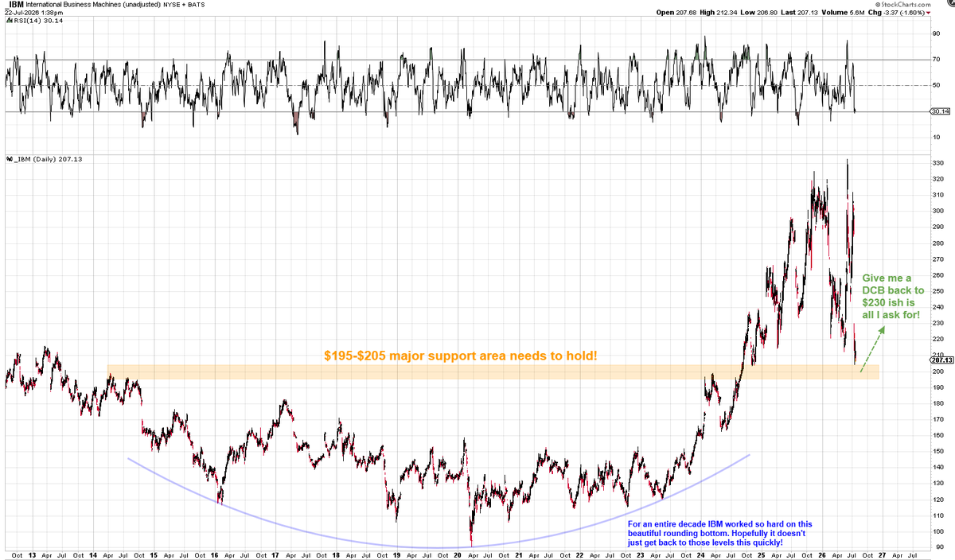Click the 50 level on RSI axis
This screenshot has height=560, width=955.
(936, 86)
